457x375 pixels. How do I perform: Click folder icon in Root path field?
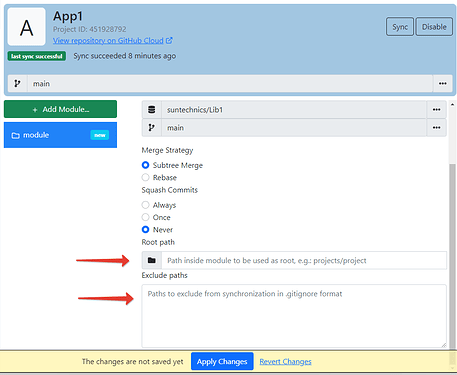point(152,260)
